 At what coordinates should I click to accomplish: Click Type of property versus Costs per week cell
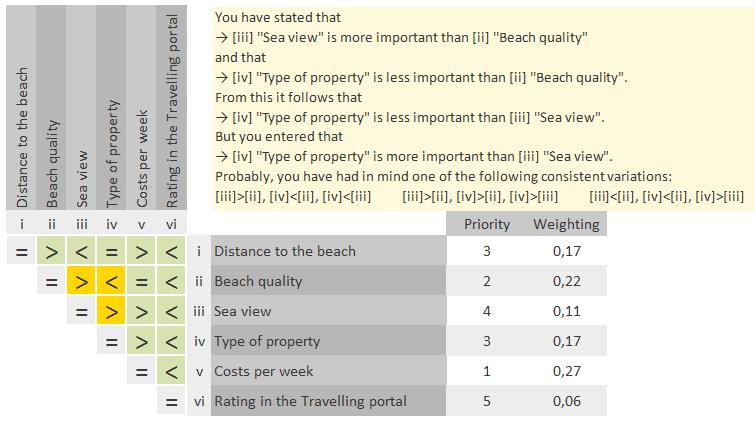(x=141, y=341)
